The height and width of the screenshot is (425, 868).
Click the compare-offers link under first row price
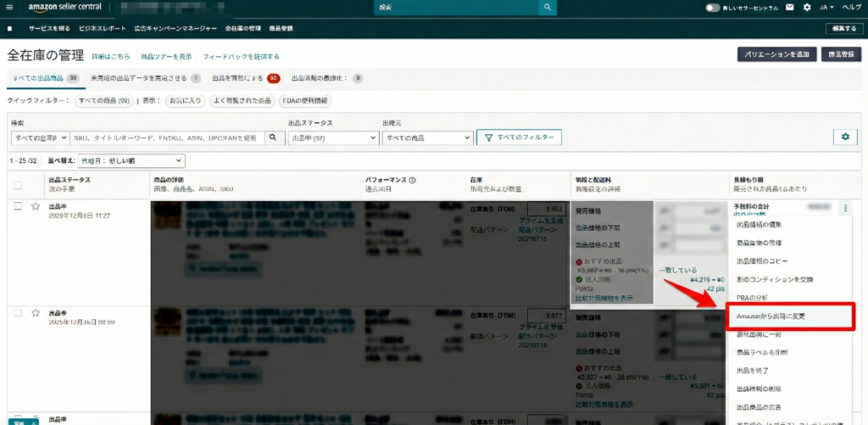pyautogui.click(x=604, y=298)
